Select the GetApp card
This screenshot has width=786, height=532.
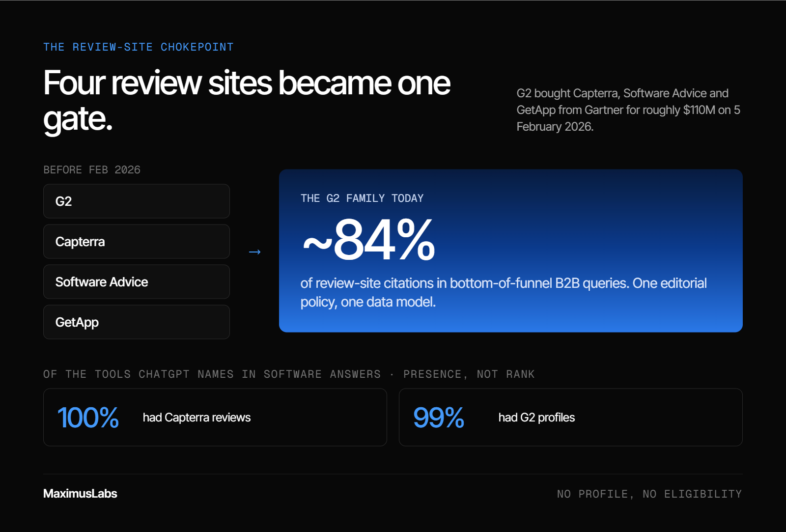click(137, 322)
